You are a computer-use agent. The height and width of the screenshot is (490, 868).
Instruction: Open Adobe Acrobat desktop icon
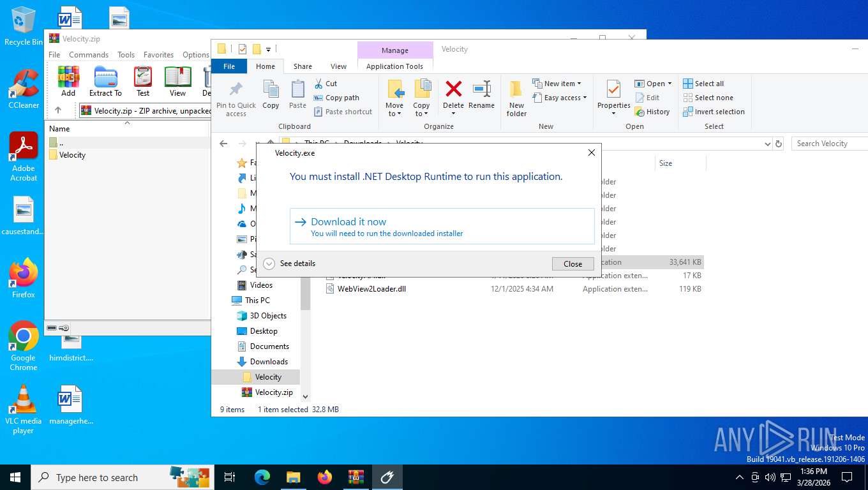coord(24,157)
